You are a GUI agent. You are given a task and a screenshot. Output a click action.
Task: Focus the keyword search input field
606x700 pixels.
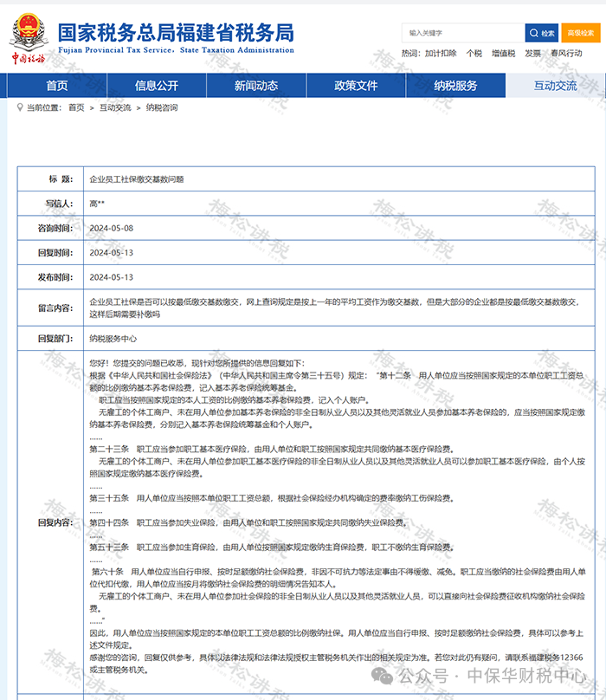[463, 33]
